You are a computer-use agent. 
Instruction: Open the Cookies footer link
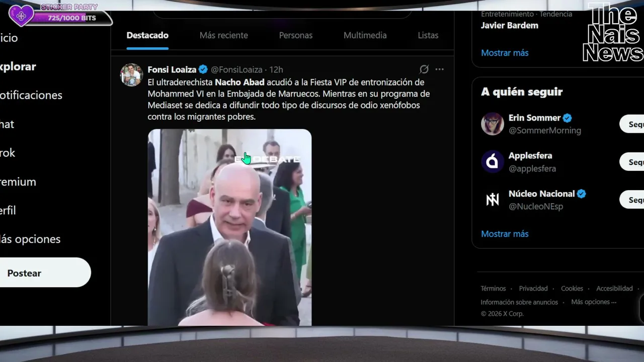click(572, 289)
